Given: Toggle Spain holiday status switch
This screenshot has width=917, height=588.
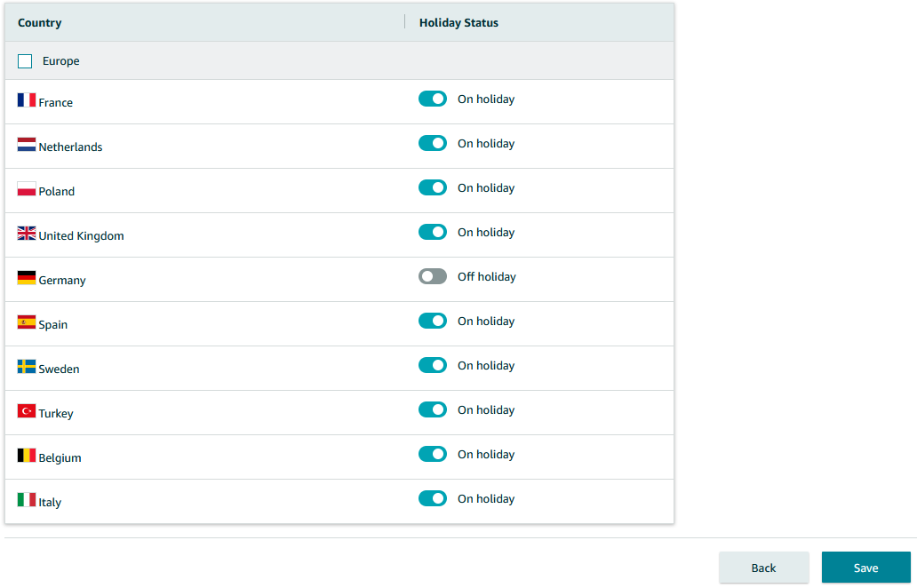Looking at the screenshot, I should [x=433, y=321].
